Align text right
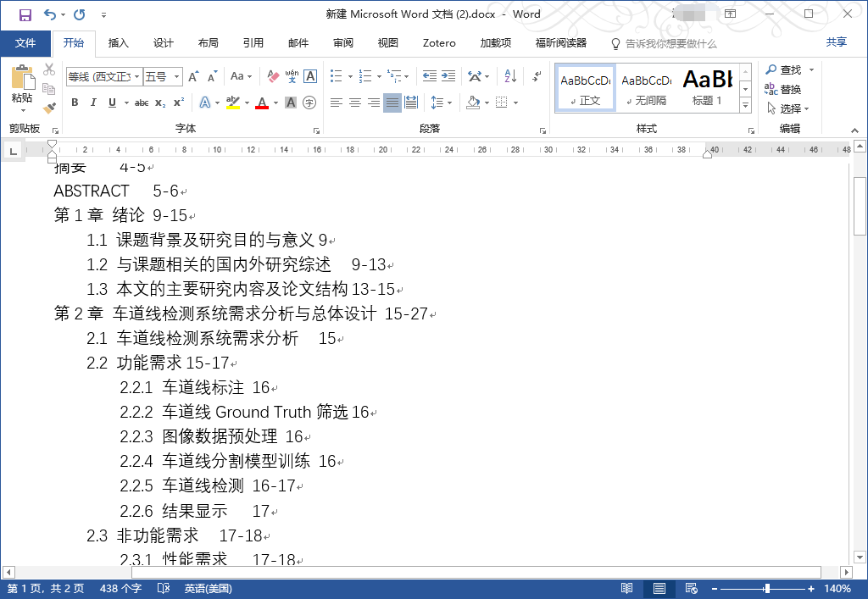Image resolution: width=868 pixels, height=599 pixels. (374, 103)
